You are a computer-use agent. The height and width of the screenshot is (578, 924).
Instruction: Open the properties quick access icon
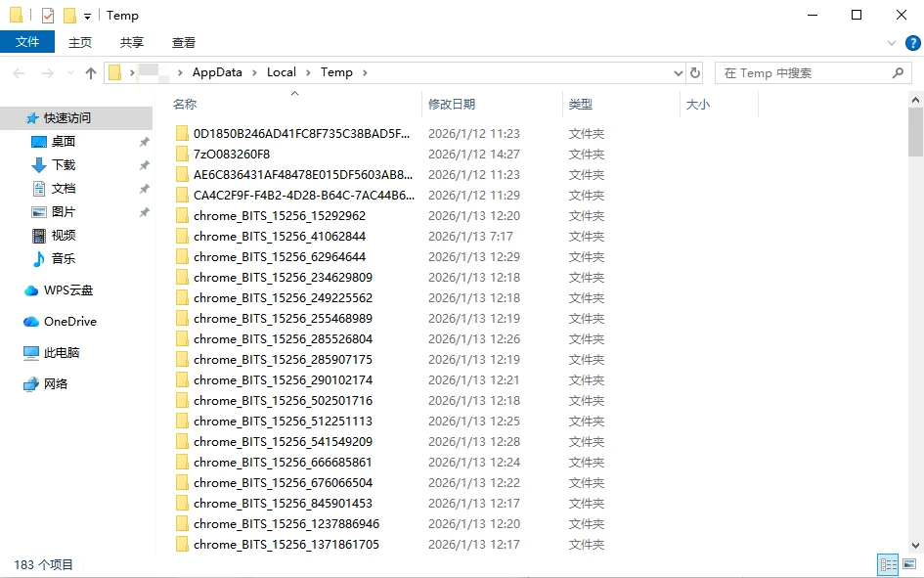click(48, 16)
